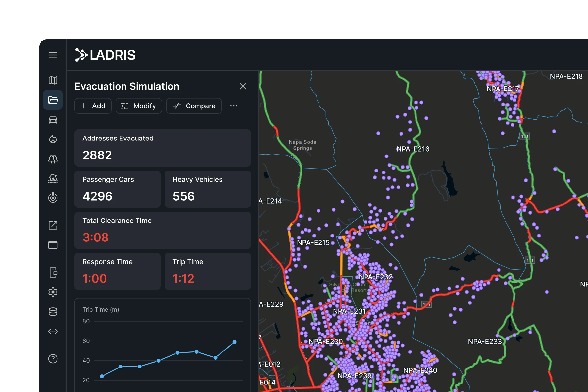Open the code snippet icon in the sidebar
Viewport: 588px width, 392px height.
coord(53,332)
